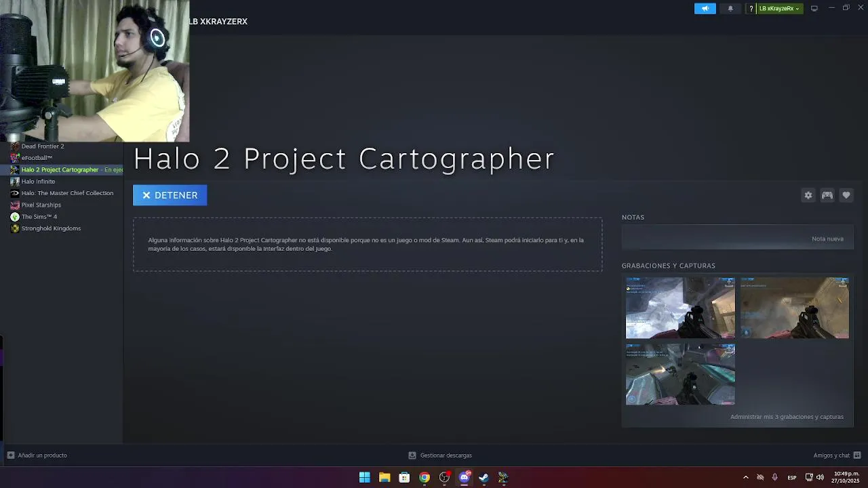
Task: Open Microsoft Store from taskbar
Action: click(404, 477)
